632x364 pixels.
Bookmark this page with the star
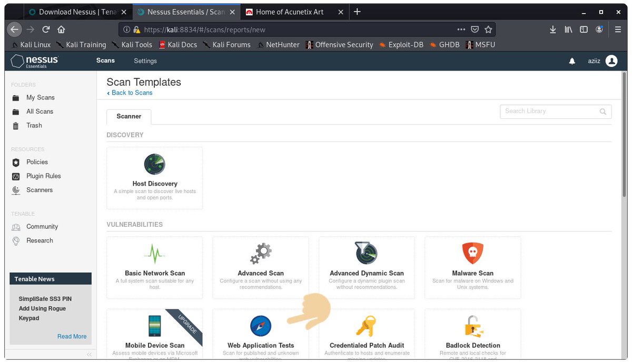click(488, 29)
